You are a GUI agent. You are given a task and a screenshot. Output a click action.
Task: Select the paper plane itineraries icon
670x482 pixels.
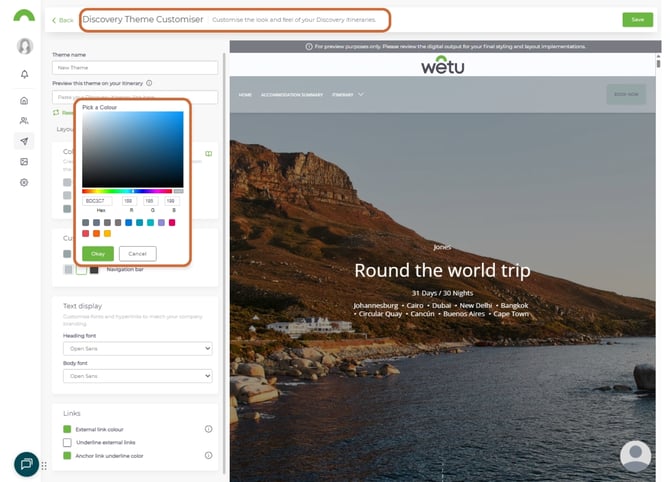[24, 141]
